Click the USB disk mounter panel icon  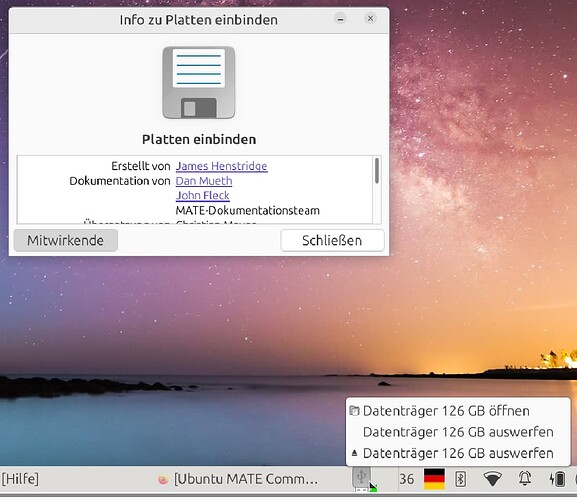pyautogui.click(x=362, y=479)
